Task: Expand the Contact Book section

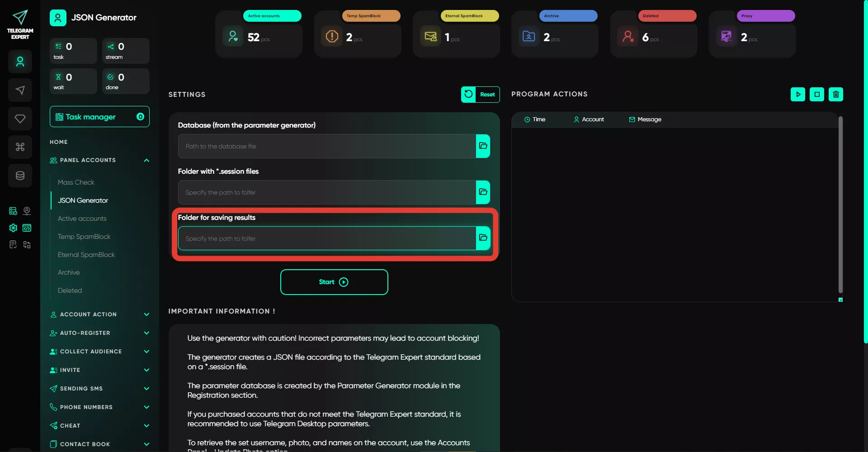Action: tap(146, 444)
